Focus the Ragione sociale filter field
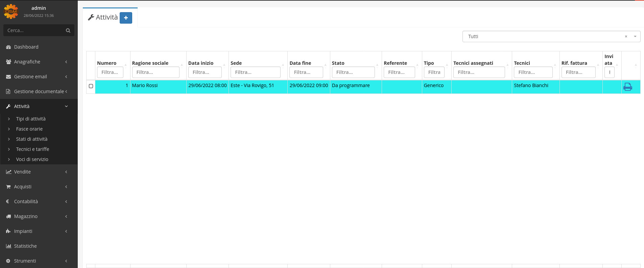This screenshot has height=268, width=644. tap(156, 72)
